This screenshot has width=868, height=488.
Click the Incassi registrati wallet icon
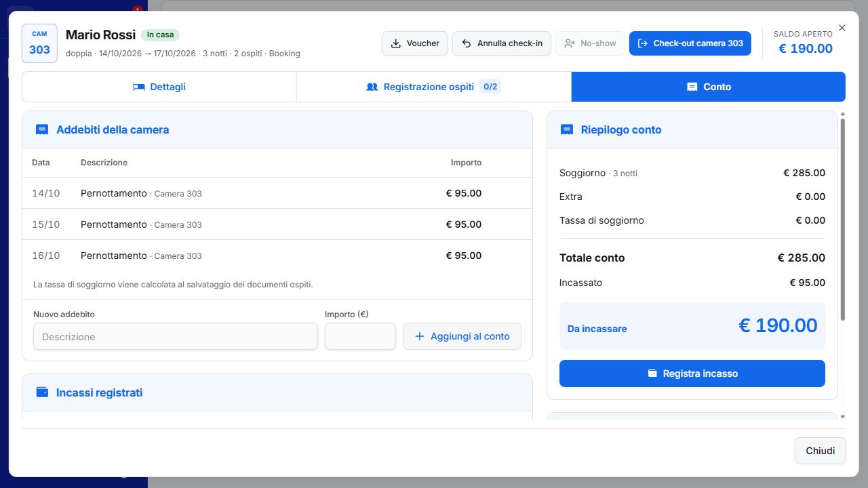tap(42, 392)
